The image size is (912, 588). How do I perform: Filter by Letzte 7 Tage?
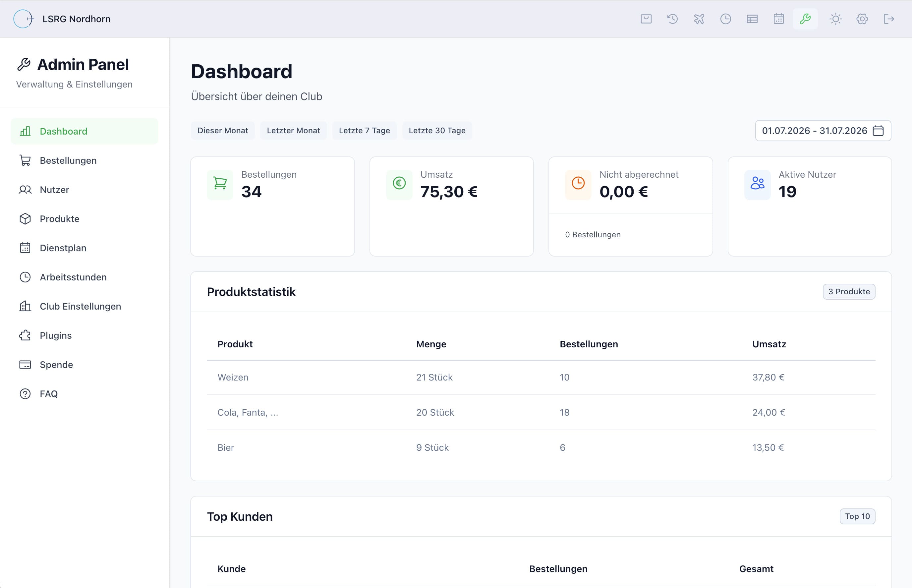pyautogui.click(x=364, y=131)
